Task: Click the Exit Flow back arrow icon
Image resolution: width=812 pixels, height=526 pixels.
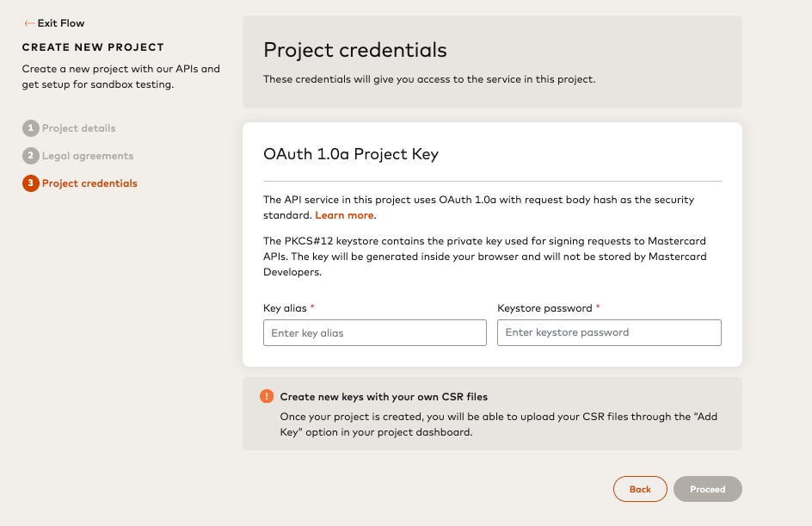Action: click(29, 23)
